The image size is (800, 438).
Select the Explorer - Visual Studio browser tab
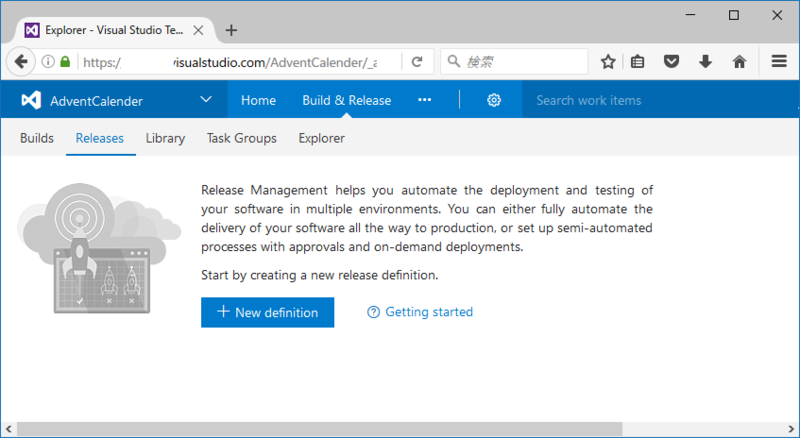pyautogui.click(x=113, y=30)
